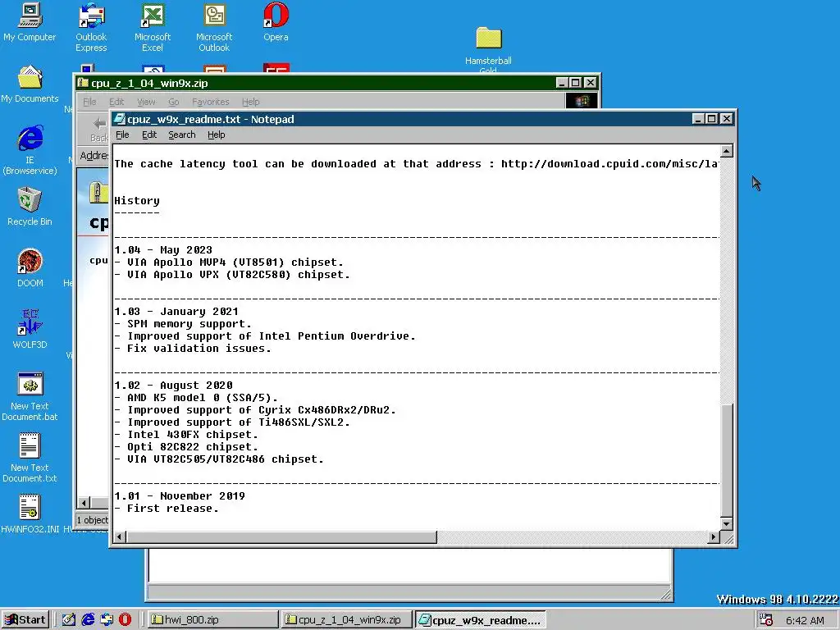
Task: Click the Windows logo in the zip window
Action: pyautogui.click(x=582, y=101)
